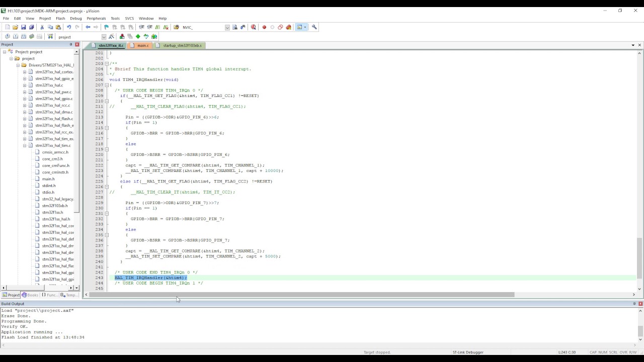644x362 pixels.
Task: Navigate backwards with the blue left arrow
Action: coord(88,27)
